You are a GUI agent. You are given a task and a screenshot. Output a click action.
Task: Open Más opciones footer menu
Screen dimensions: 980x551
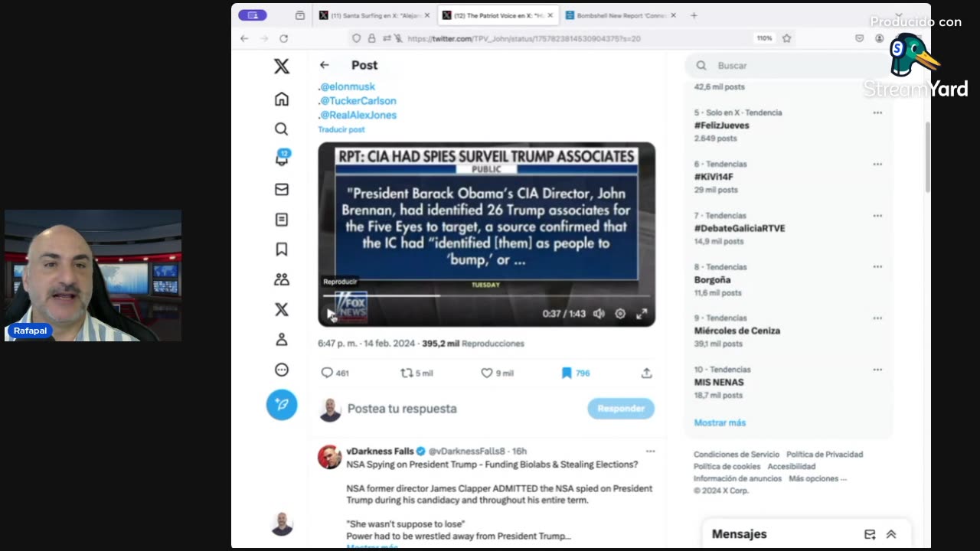(x=818, y=478)
